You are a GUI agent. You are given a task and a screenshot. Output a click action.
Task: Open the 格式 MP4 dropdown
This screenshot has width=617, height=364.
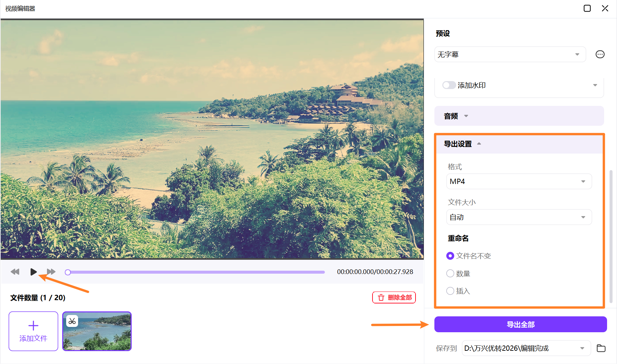519,181
